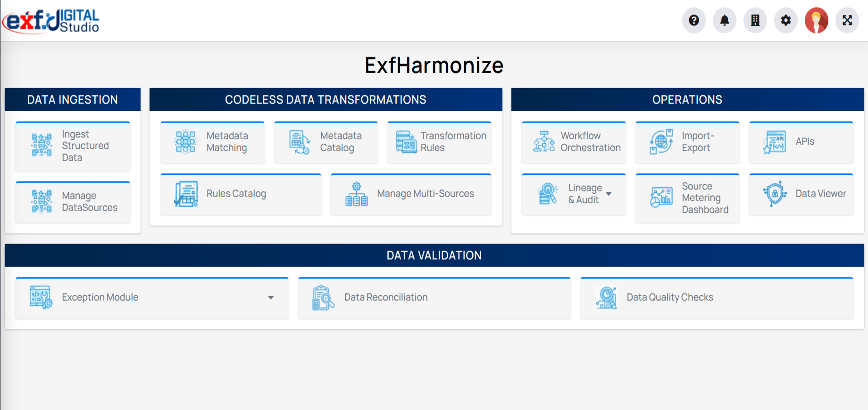The height and width of the screenshot is (410, 868).
Task: Open Data Viewer label
Action: tap(821, 194)
